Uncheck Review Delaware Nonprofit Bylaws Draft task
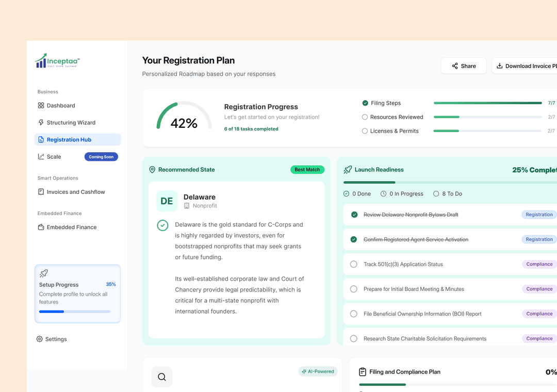Viewport: 557px width, 392px height. pyautogui.click(x=354, y=215)
